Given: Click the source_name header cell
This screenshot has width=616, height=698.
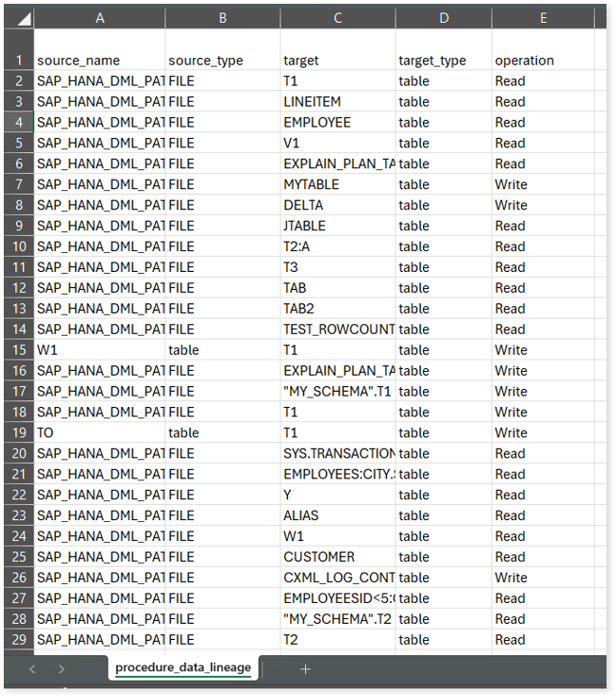Looking at the screenshot, I should [99, 61].
